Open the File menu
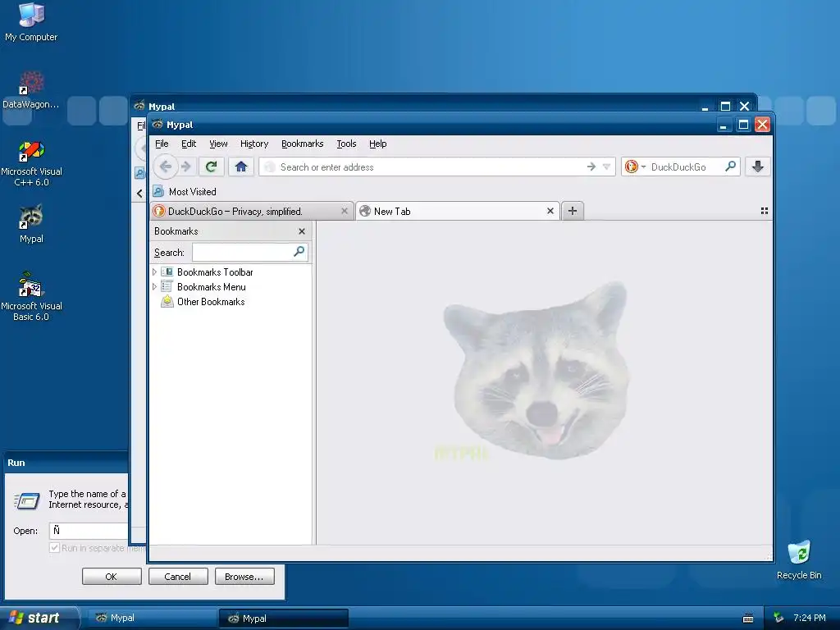Screen dimensions: 840x630 coord(162,144)
